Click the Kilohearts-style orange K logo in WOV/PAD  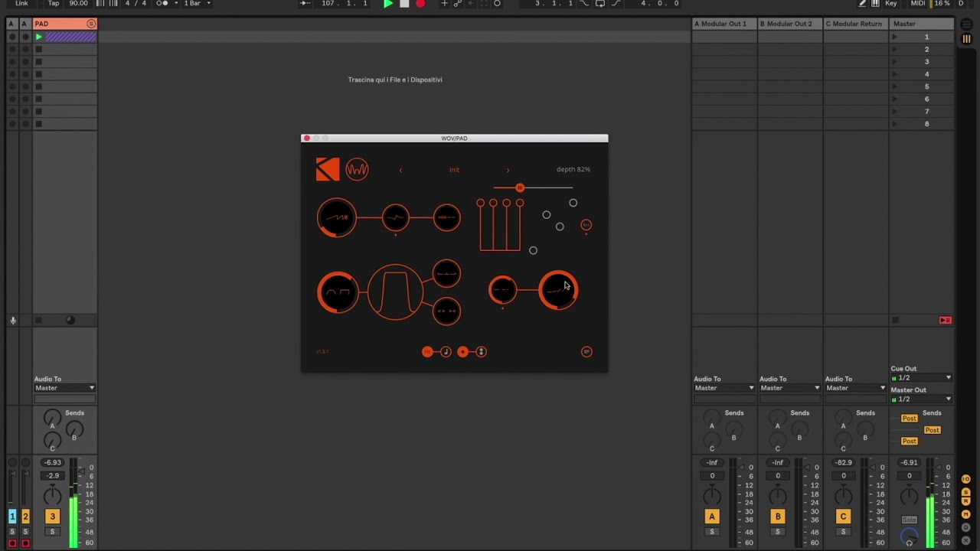(x=328, y=169)
